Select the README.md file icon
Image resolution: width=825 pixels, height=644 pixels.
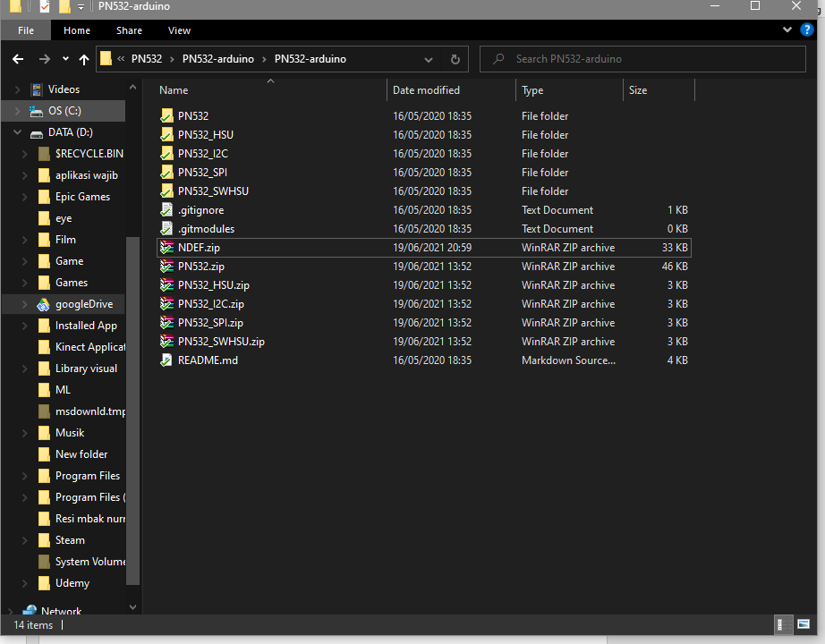[x=166, y=360]
